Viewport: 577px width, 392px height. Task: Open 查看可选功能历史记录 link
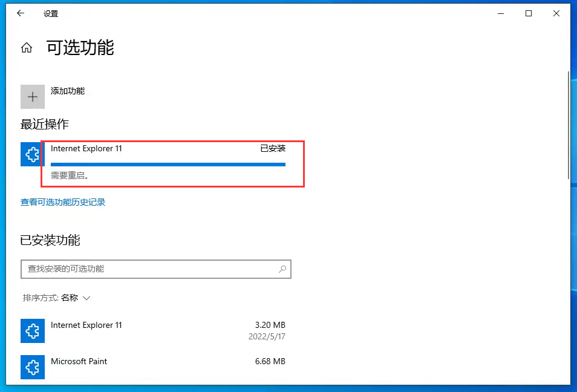[63, 202]
